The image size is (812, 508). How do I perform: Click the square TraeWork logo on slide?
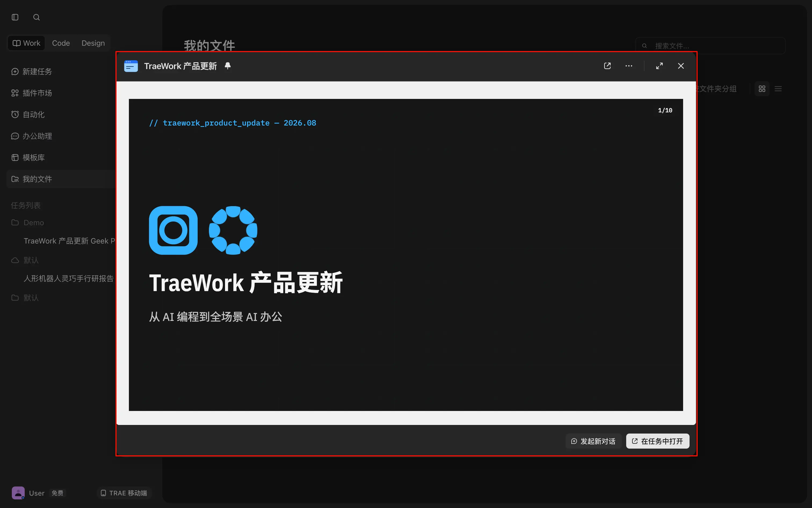tap(173, 231)
